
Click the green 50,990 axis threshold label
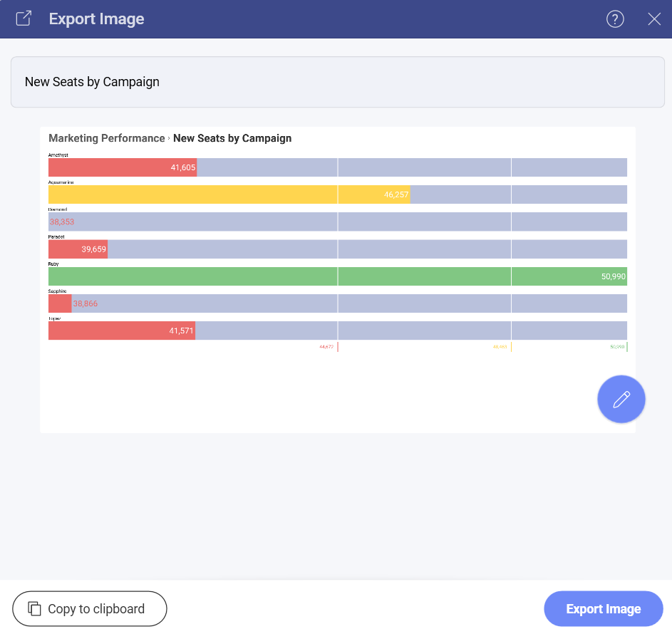tap(617, 347)
